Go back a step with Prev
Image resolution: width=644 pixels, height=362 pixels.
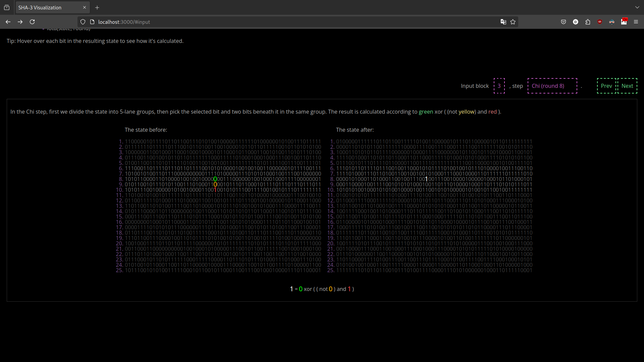(x=607, y=86)
